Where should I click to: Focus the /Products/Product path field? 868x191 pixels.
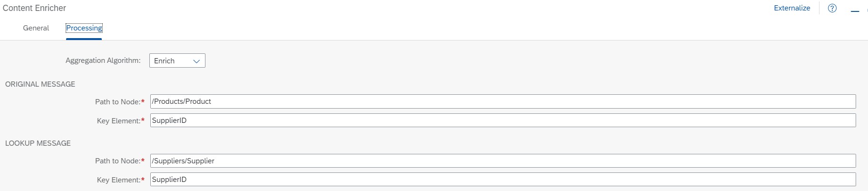point(503,101)
